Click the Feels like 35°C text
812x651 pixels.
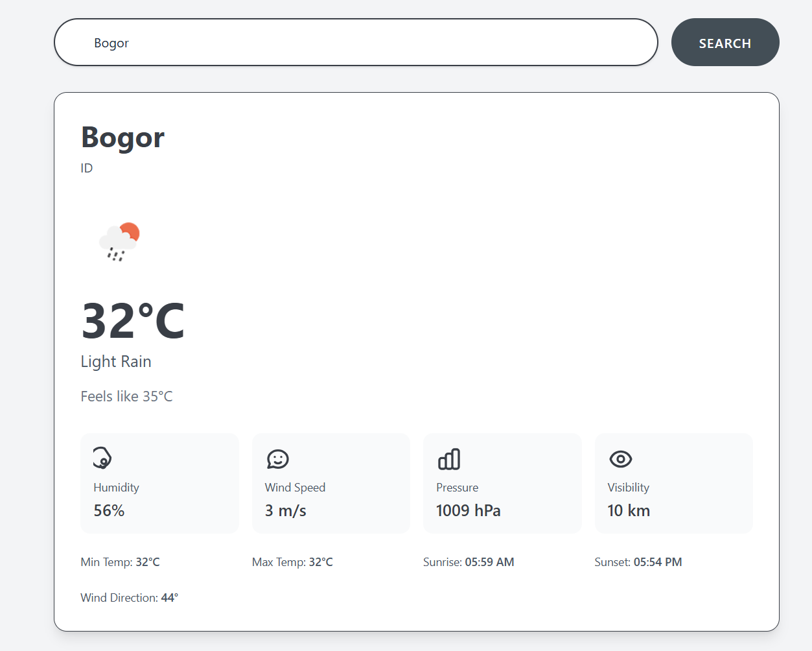(126, 396)
